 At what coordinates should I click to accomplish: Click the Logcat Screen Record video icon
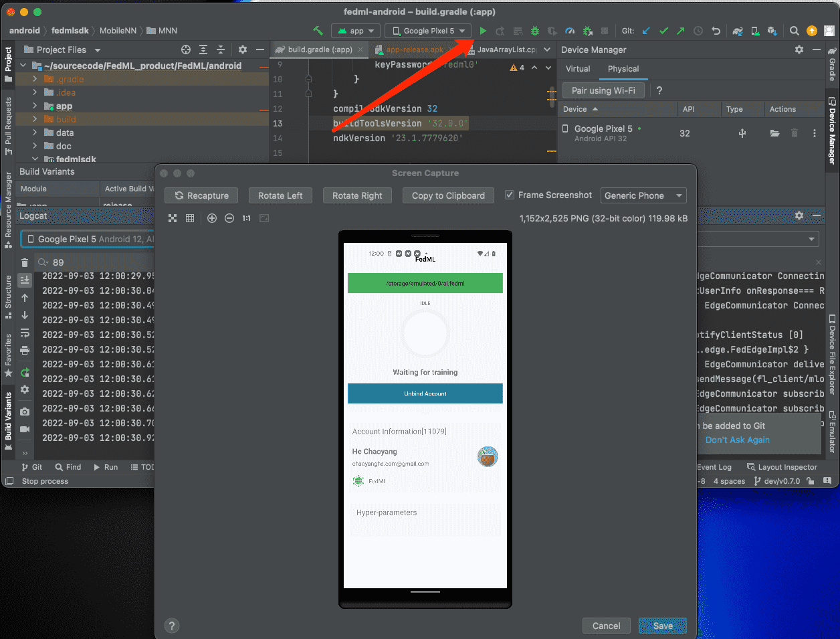point(25,429)
